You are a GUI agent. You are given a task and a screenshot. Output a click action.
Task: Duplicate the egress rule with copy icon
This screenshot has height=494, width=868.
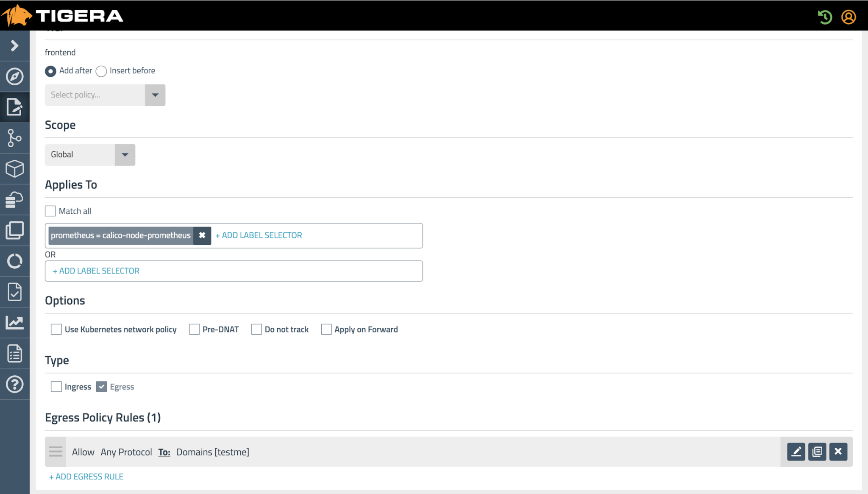click(x=817, y=452)
